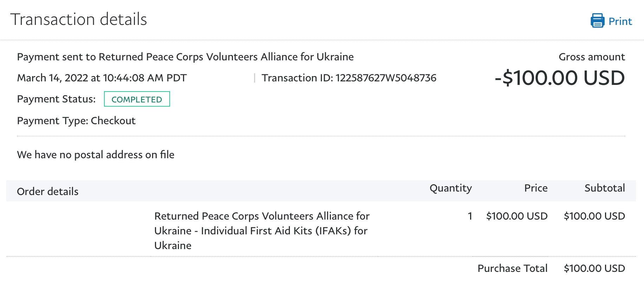Click the no postal address message
The height and width of the screenshot is (281, 644).
click(x=96, y=155)
